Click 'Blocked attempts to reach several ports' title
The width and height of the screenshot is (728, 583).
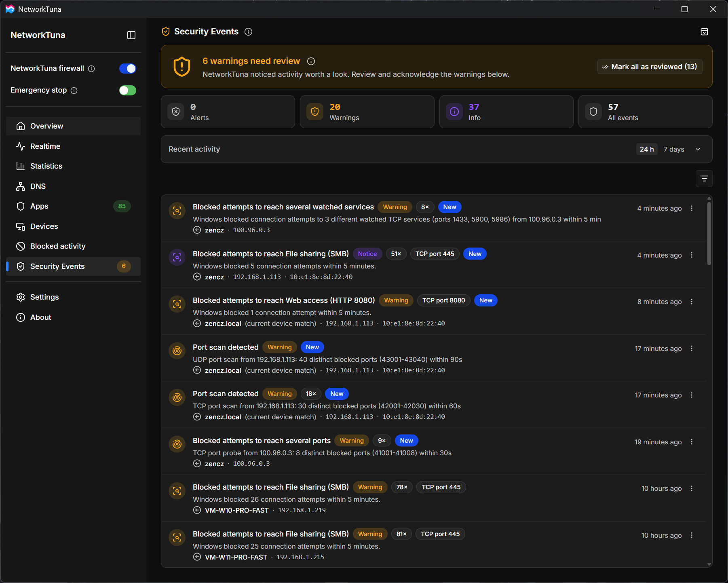pyautogui.click(x=262, y=441)
